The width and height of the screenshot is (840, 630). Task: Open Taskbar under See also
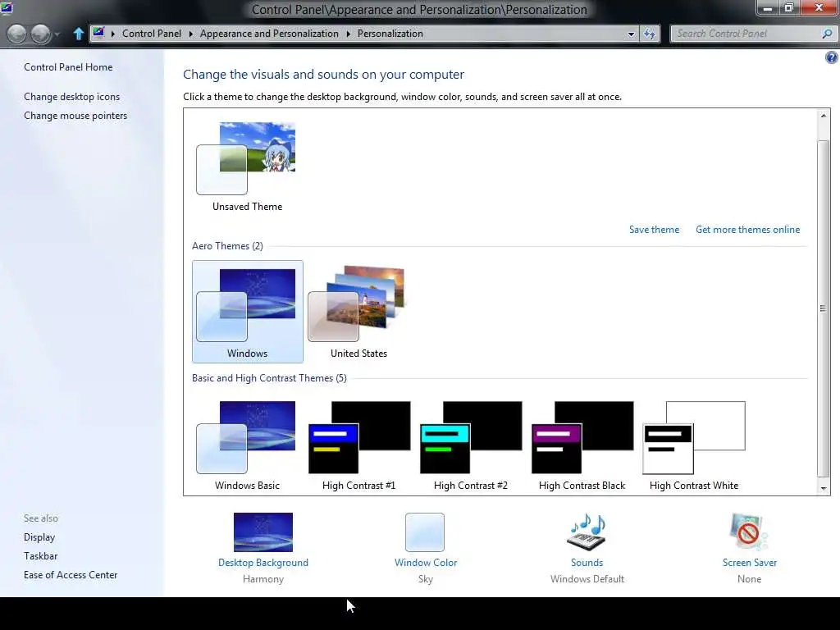(40, 555)
